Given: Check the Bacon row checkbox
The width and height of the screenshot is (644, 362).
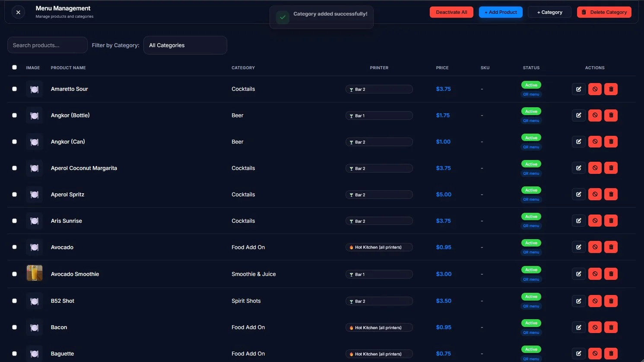Looking at the screenshot, I should coord(14,327).
